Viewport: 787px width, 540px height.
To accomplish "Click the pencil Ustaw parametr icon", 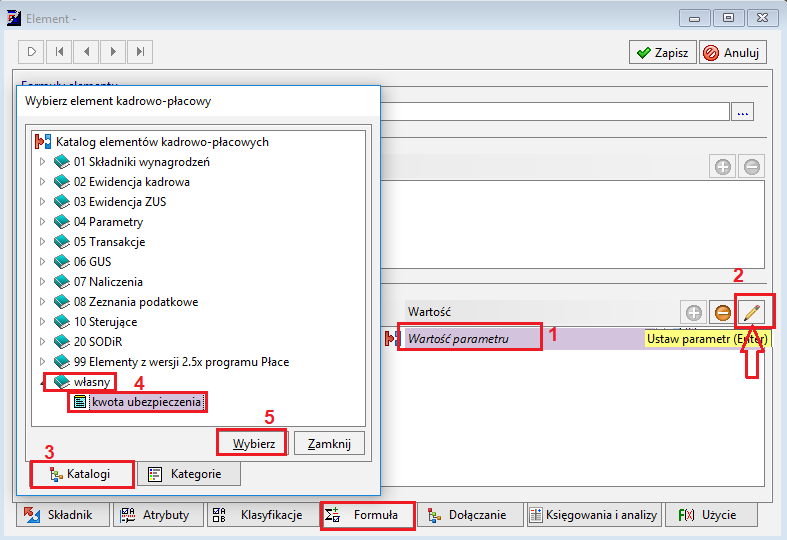I will point(752,313).
